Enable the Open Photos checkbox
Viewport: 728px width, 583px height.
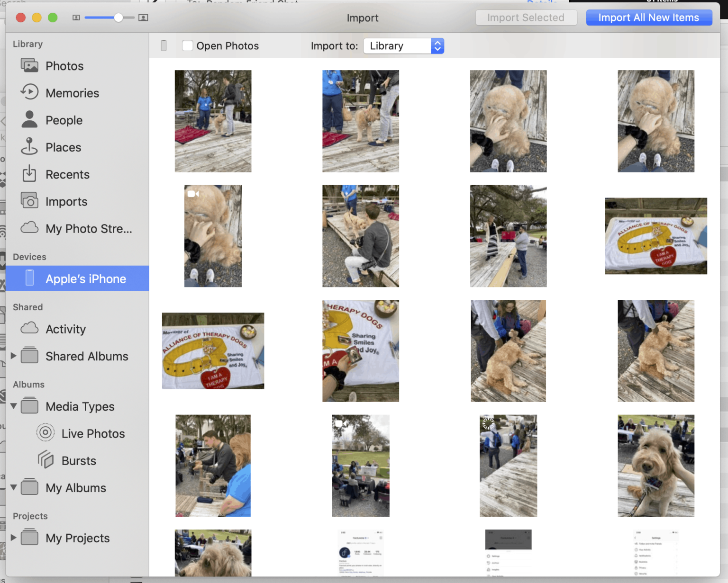[188, 45]
